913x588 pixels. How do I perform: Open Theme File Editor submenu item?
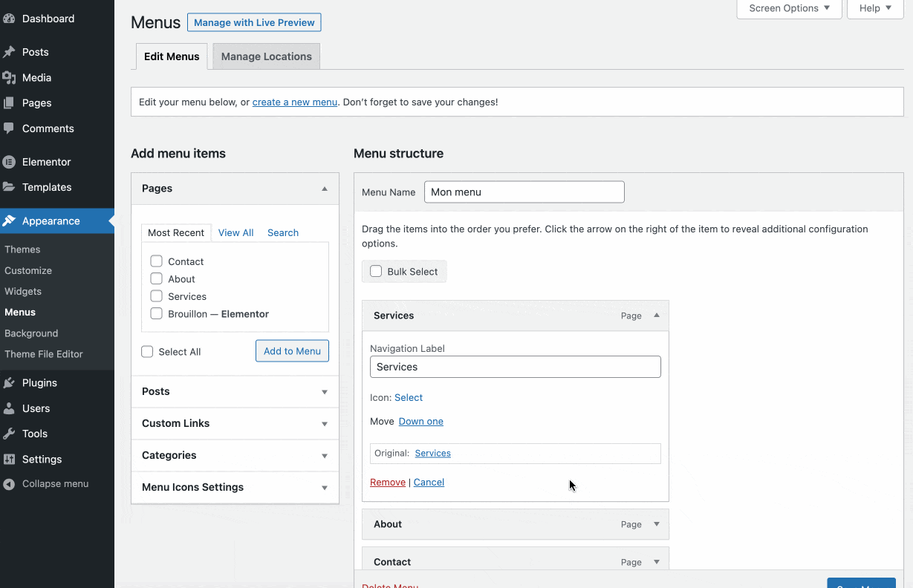click(x=44, y=354)
